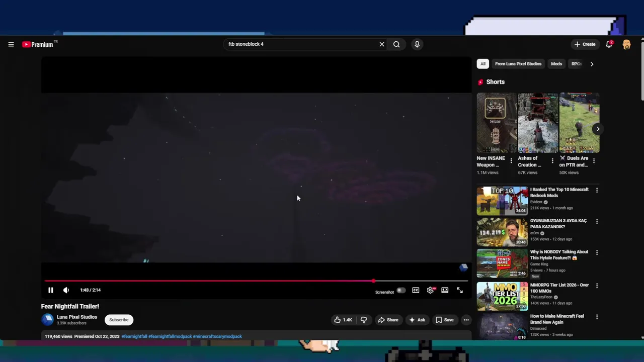The width and height of the screenshot is (644, 362).
Task: Mute the video with the speaker icon
Action: pos(66,290)
